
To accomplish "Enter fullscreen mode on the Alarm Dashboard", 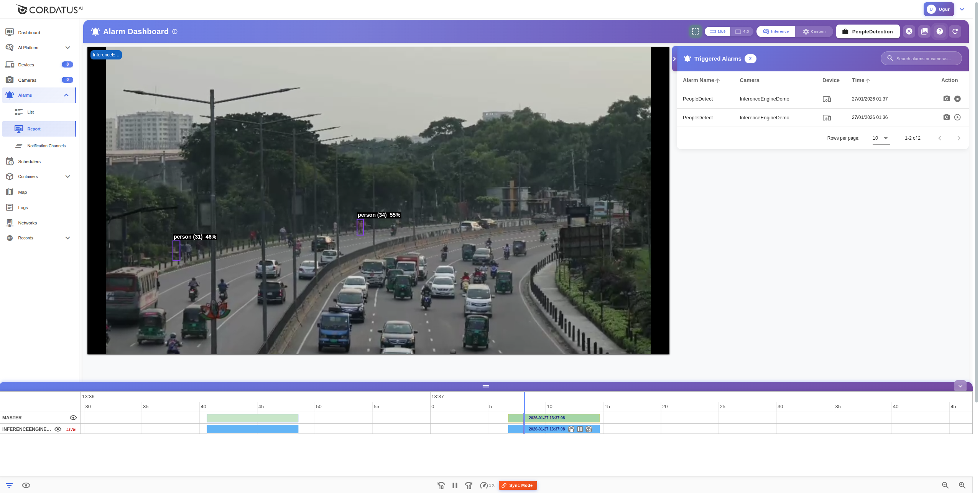I will [695, 31].
